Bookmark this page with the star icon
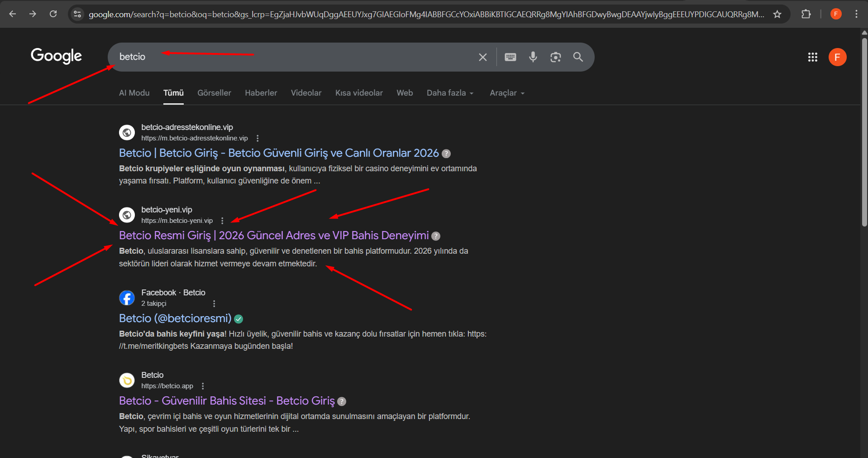The height and width of the screenshot is (458, 868). (x=777, y=14)
